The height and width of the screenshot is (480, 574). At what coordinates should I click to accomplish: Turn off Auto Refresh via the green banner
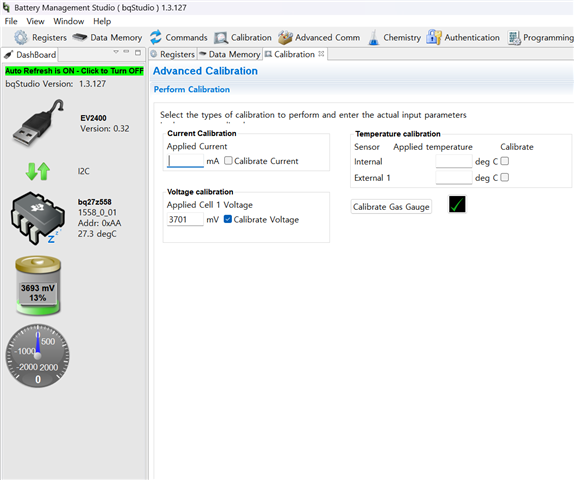pos(74,71)
